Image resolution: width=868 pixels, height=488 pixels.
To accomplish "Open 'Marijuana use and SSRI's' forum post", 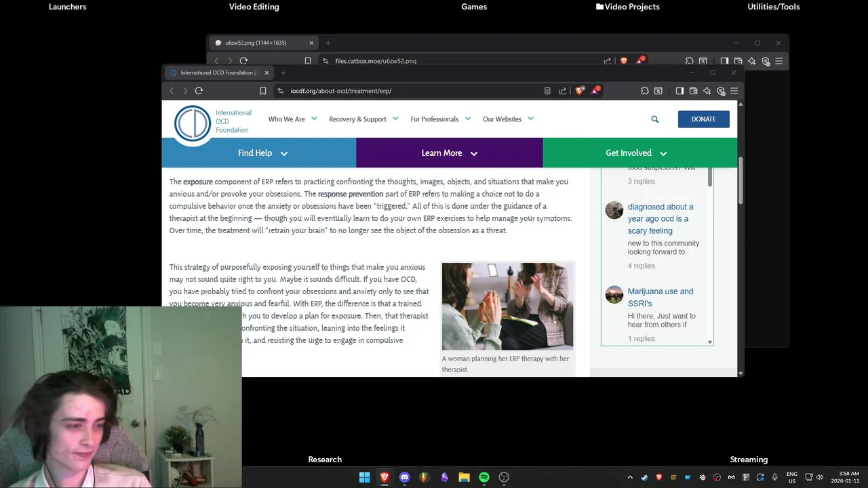I will pyautogui.click(x=660, y=298).
